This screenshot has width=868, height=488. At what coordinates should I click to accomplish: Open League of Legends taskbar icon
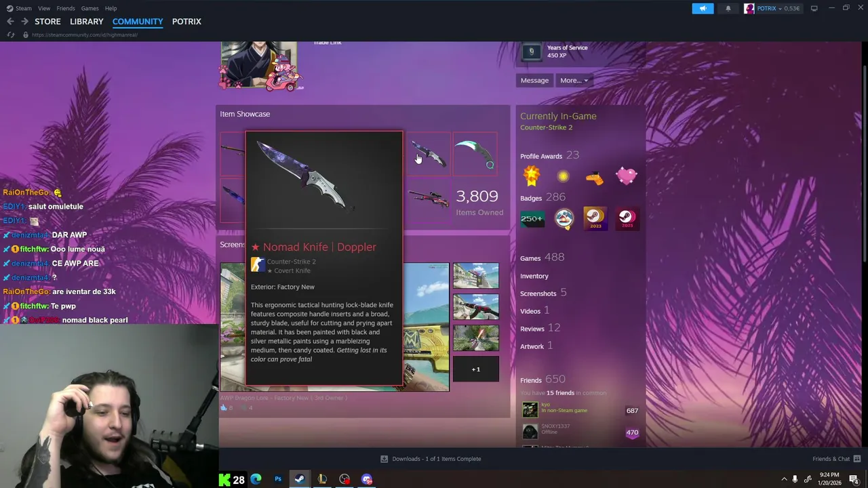point(322,479)
